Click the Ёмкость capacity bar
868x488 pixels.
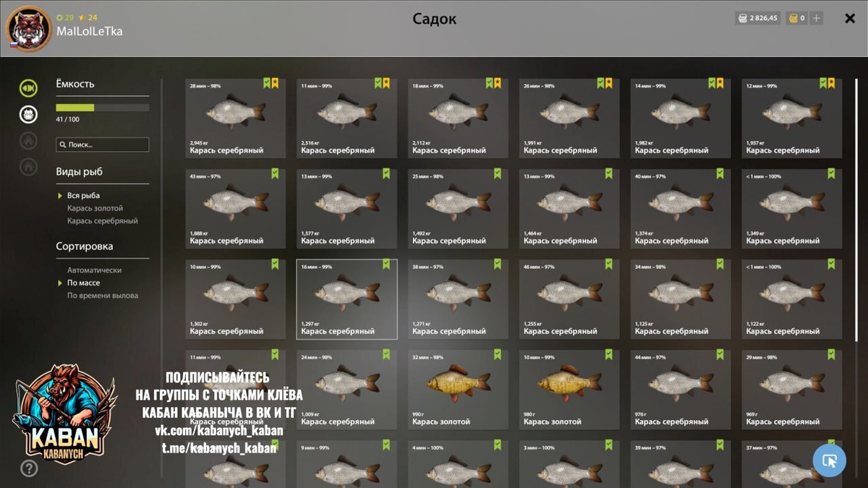click(103, 108)
